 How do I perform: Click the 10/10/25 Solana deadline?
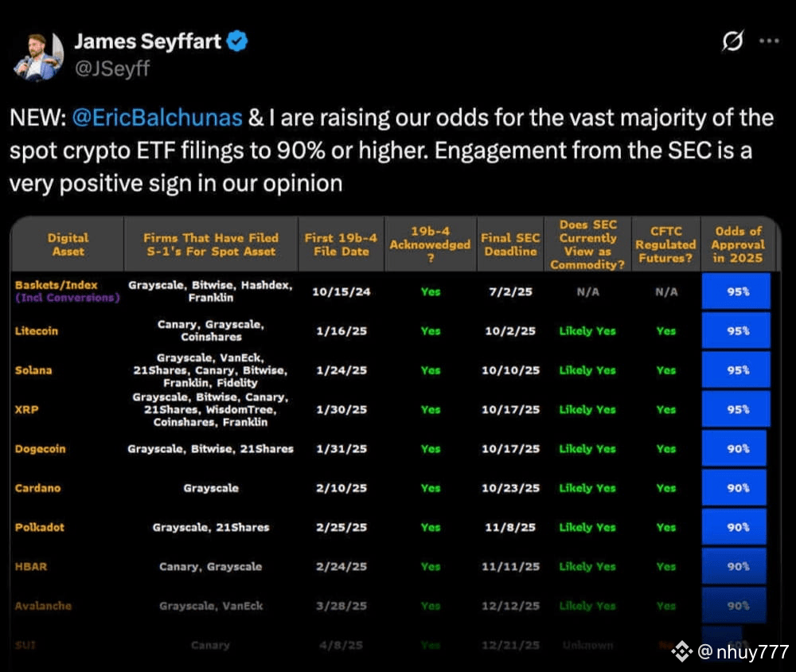[x=511, y=369]
